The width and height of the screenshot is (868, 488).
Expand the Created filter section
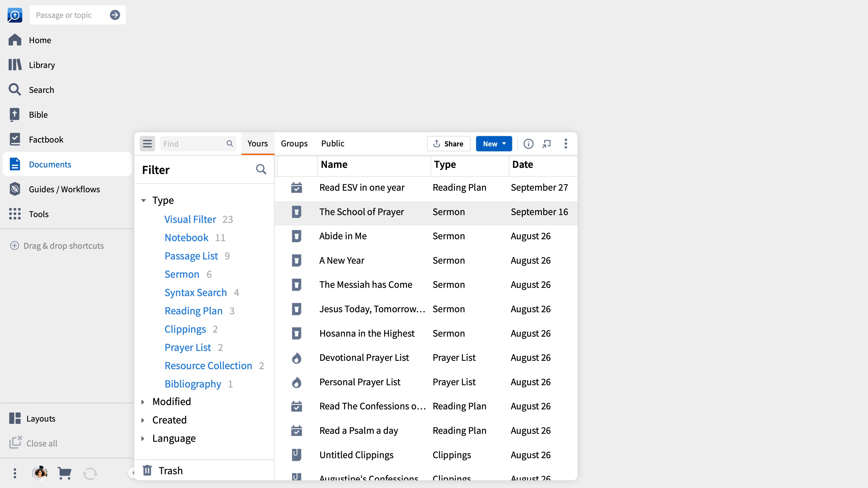point(143,420)
